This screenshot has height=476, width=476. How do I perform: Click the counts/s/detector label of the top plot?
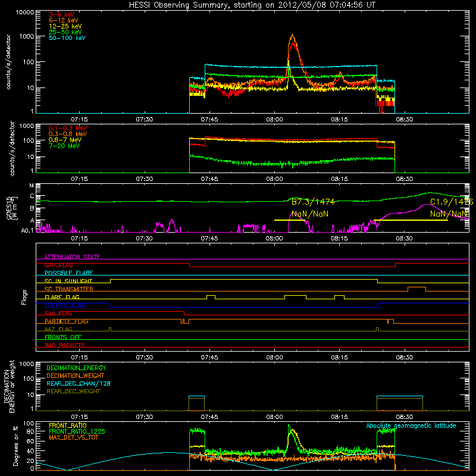click(8, 62)
